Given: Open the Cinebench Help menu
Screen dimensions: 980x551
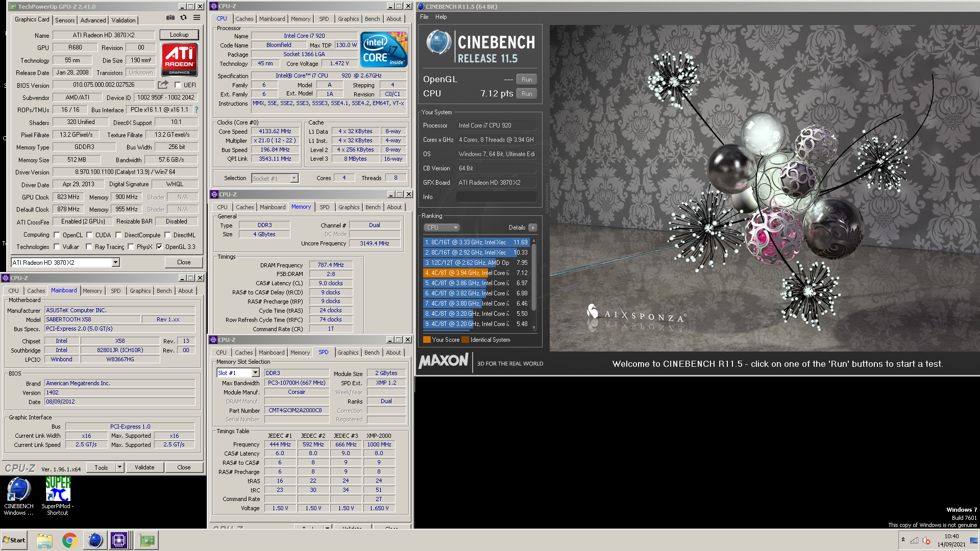Looking at the screenshot, I should pyautogui.click(x=441, y=17).
